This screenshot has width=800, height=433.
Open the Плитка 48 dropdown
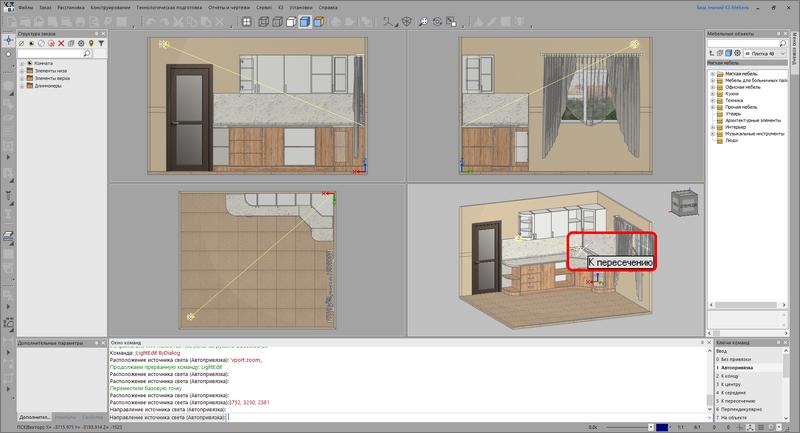point(765,53)
